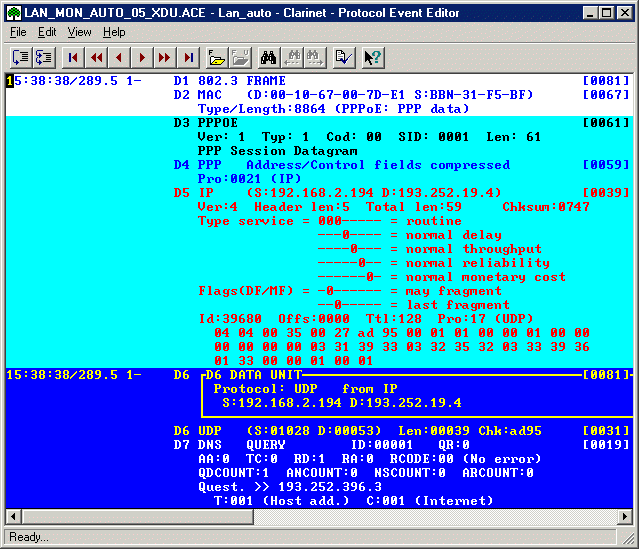This screenshot has height=549, width=639.
Task: Click the Id:39680 Offs:0000 line
Action: pos(366,319)
